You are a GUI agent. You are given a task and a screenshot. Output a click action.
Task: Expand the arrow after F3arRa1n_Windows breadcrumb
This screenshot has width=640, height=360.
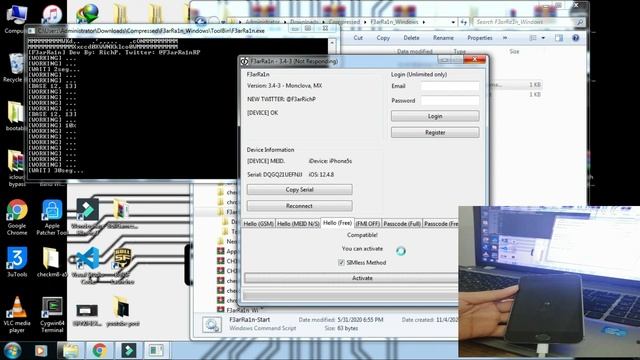(424, 22)
